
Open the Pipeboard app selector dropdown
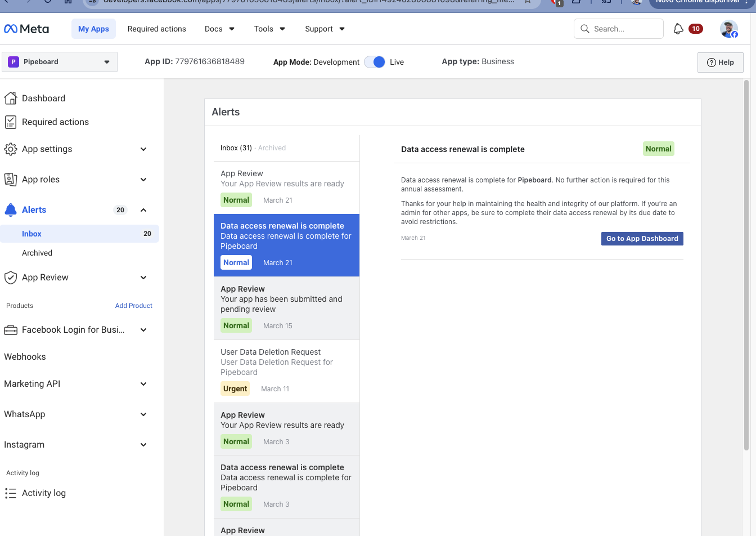click(x=59, y=62)
